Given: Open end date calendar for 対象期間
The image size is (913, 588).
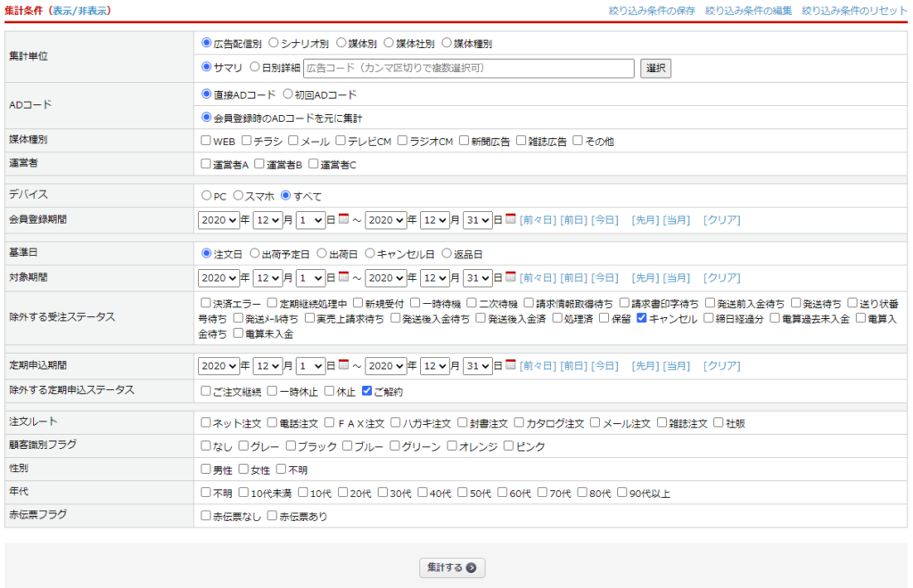Looking at the screenshot, I should [x=511, y=277].
